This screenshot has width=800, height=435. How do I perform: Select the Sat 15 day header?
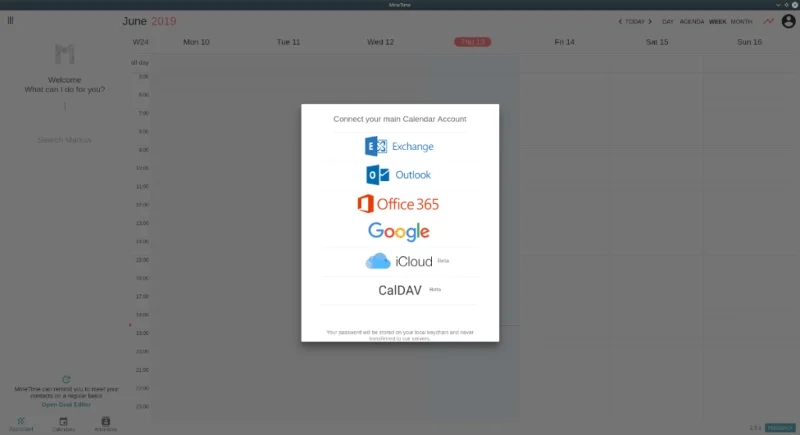(657, 42)
